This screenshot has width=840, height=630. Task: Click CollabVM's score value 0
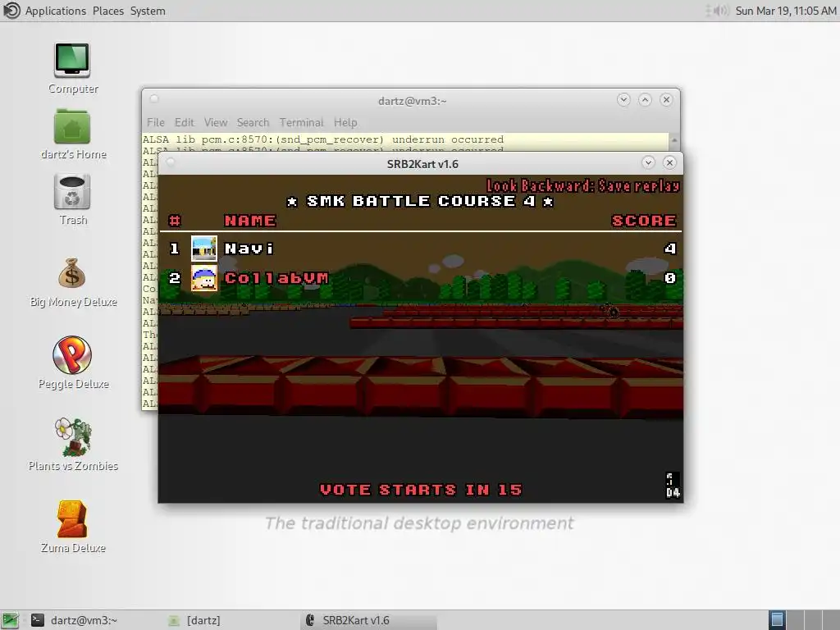pyautogui.click(x=670, y=278)
